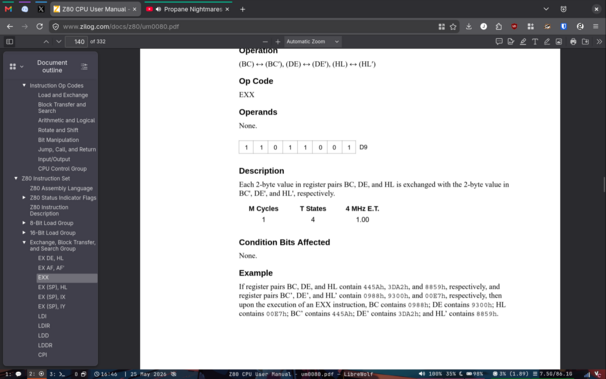Go to next page arrow
Image resolution: width=606 pixels, height=379 pixels.
click(58, 41)
